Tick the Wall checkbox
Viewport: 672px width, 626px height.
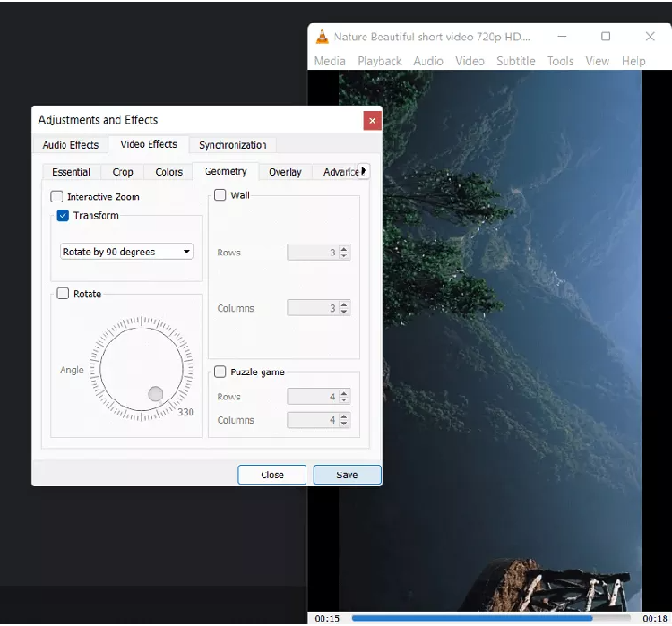[220, 195]
